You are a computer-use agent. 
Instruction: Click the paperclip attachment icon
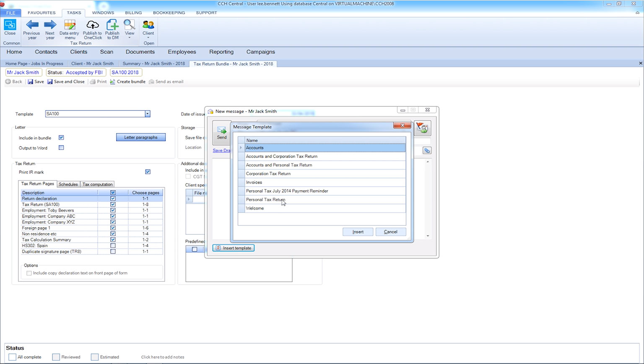tap(426, 151)
